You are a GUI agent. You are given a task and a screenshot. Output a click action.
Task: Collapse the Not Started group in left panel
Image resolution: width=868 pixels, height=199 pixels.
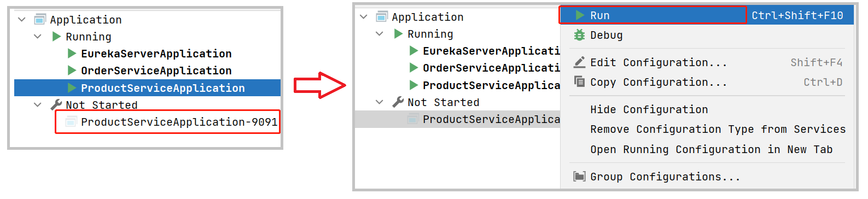pos(37,104)
